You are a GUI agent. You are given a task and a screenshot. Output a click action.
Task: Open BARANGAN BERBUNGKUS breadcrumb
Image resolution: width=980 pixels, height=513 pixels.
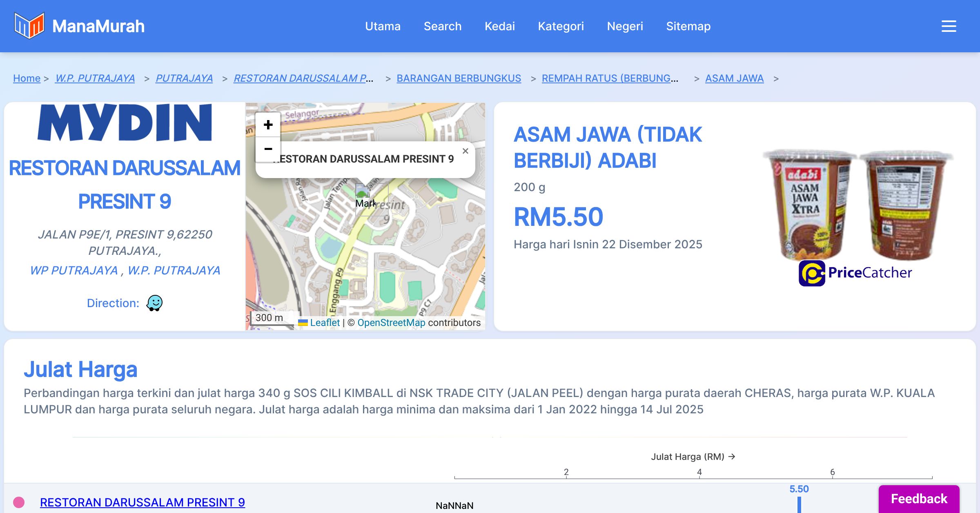(x=459, y=78)
